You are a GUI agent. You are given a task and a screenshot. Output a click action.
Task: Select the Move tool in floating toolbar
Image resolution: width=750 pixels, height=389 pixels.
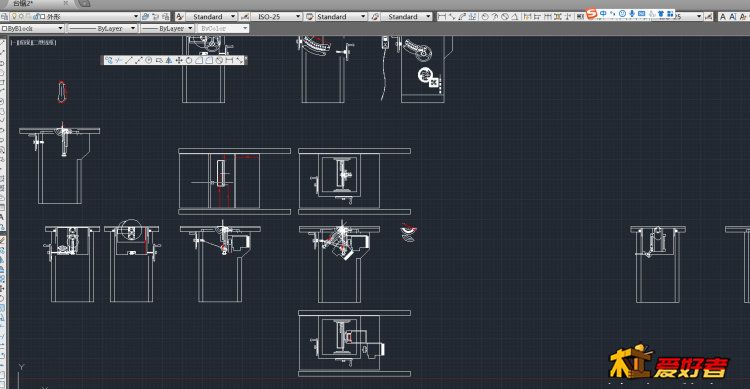(x=179, y=60)
